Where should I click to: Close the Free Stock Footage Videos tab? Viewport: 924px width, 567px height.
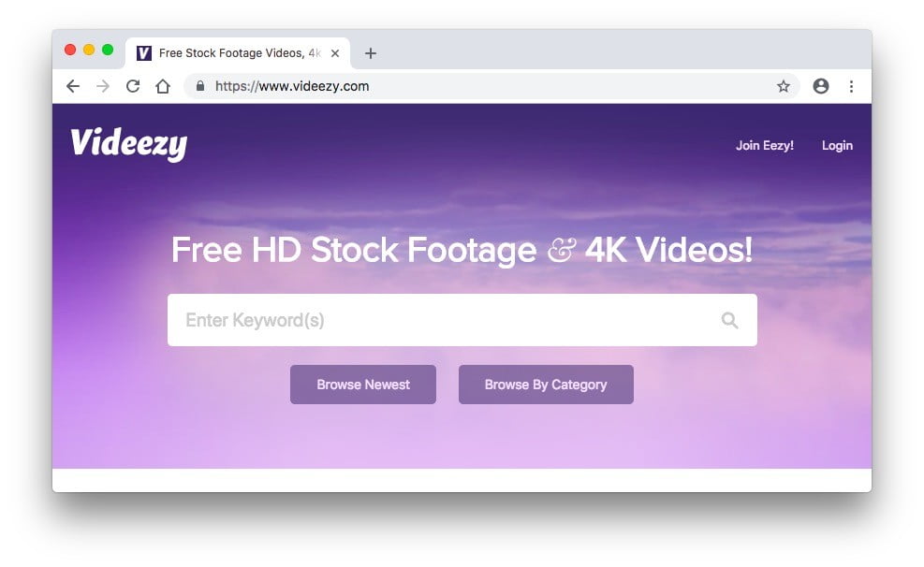click(335, 53)
